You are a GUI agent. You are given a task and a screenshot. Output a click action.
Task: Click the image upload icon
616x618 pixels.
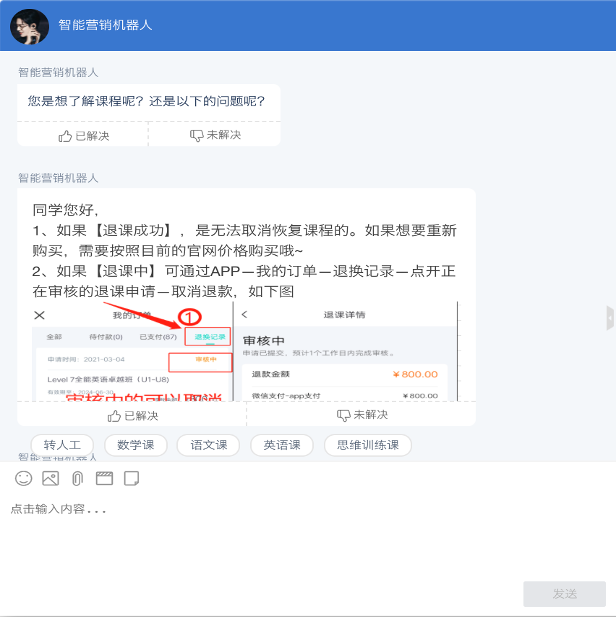click(50, 478)
